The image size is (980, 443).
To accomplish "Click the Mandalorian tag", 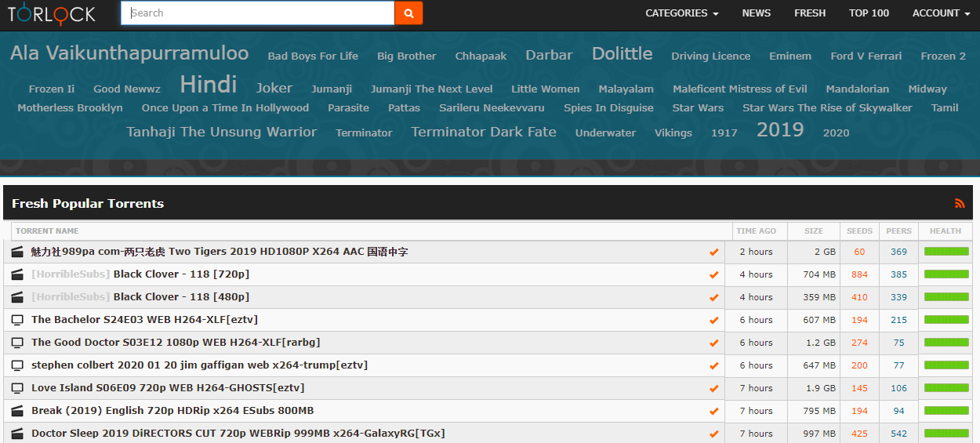I will (x=858, y=89).
